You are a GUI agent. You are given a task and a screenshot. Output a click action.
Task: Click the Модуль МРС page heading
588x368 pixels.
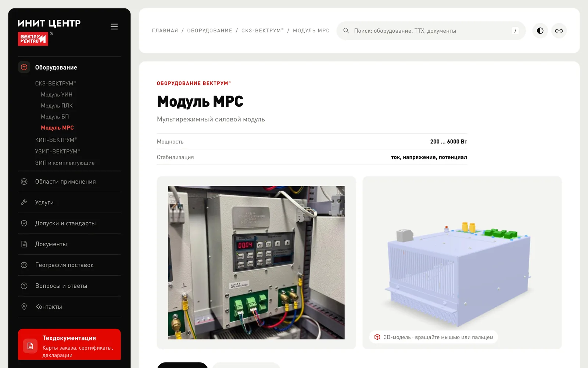[x=200, y=102]
